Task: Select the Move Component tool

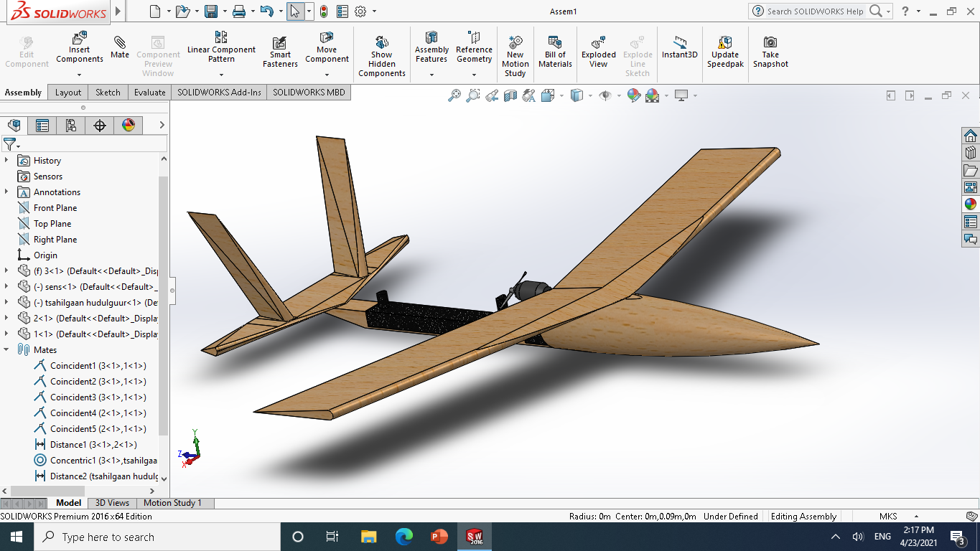Action: 327,48
